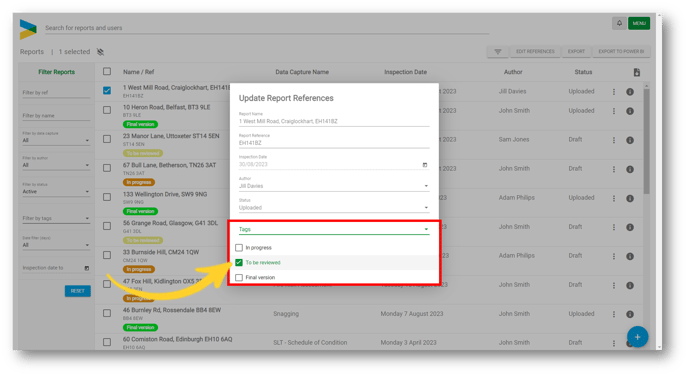Show info for 56 Grange Road row
The image size is (688, 376).
point(630,227)
